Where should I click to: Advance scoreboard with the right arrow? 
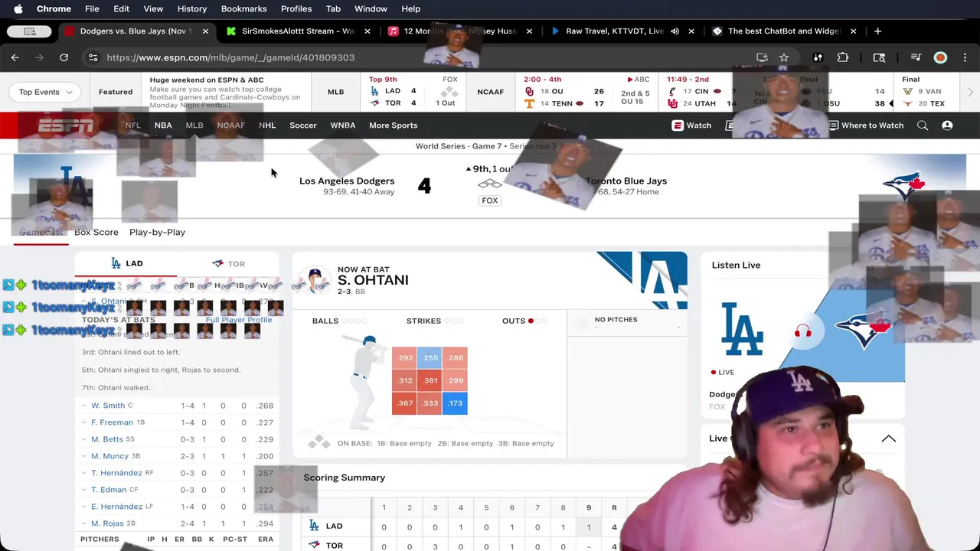(x=970, y=92)
